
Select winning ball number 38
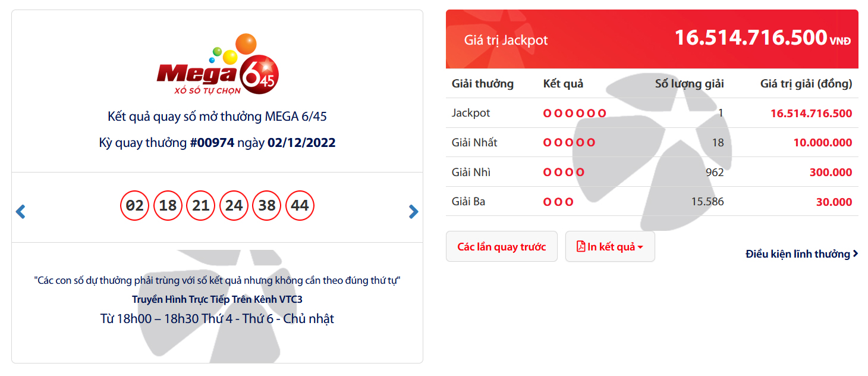267,206
